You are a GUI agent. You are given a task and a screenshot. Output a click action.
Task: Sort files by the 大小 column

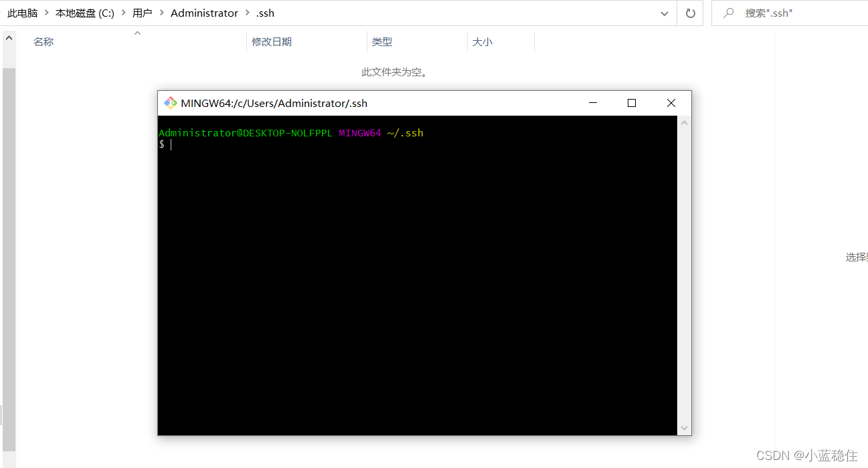pyautogui.click(x=501, y=41)
